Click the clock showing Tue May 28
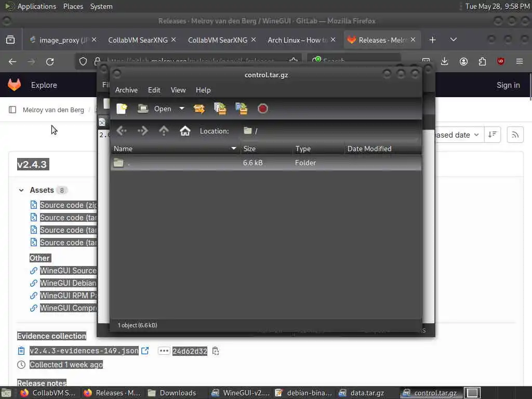The width and height of the screenshot is (532, 399). (497, 6)
